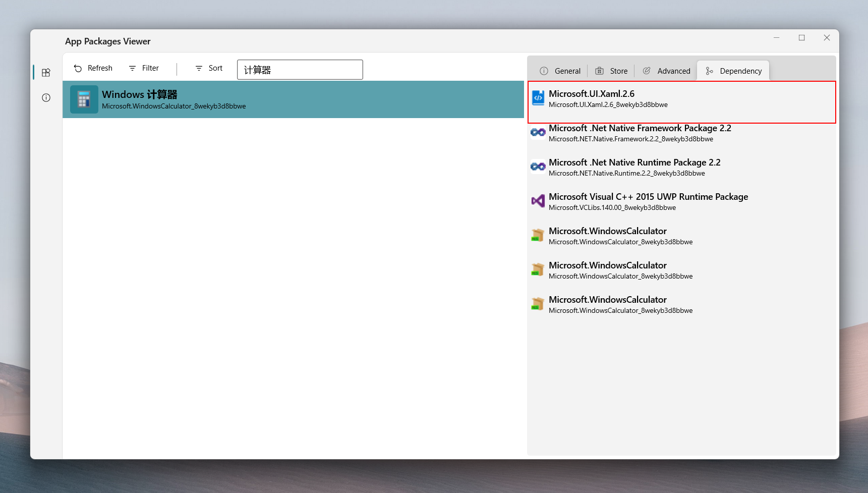Switch to the Store tab

tap(611, 71)
